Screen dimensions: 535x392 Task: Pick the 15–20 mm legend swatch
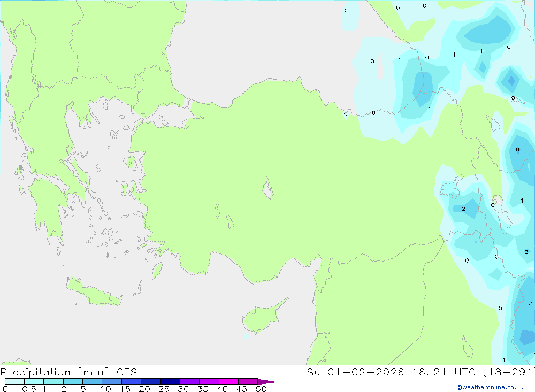coord(132,381)
